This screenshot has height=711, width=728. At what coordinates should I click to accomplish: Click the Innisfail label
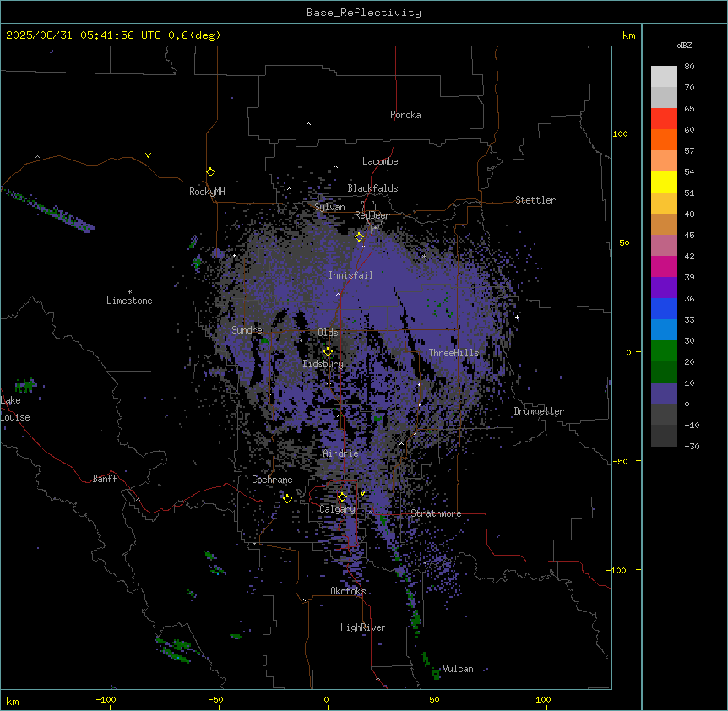(350, 275)
